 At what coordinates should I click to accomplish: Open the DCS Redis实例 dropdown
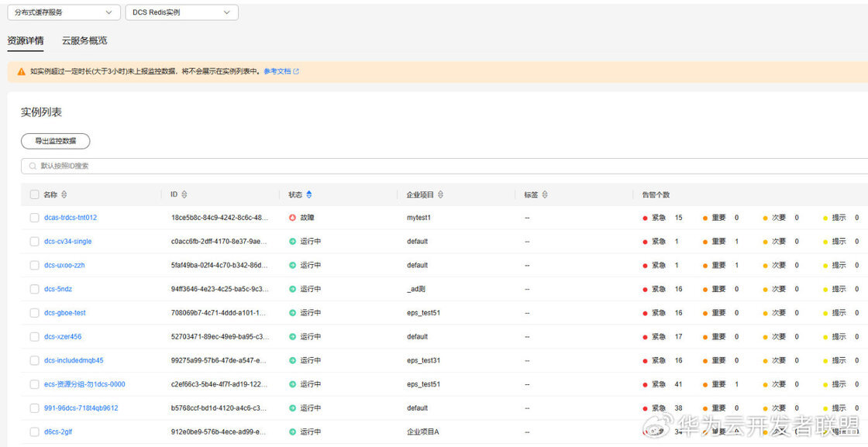[x=181, y=12]
